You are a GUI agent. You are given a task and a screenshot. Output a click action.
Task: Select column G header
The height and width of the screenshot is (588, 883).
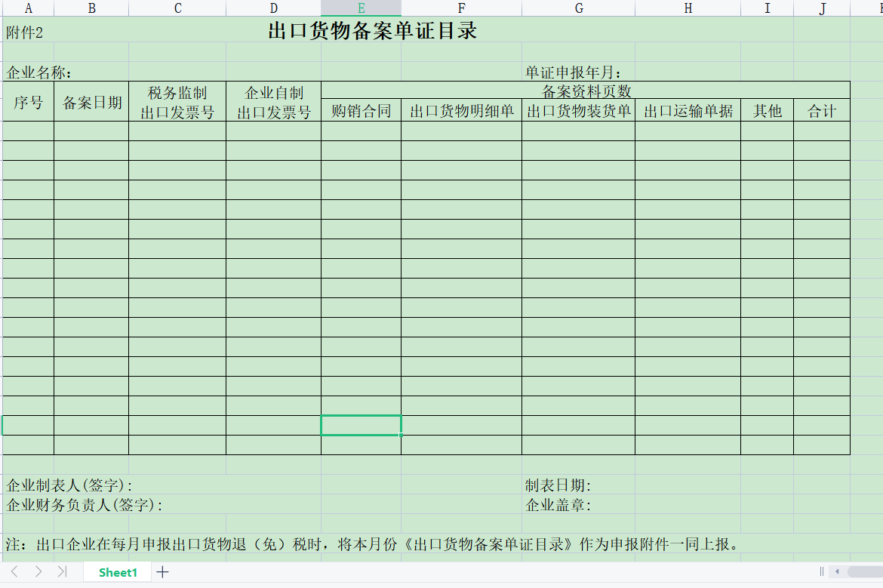[578, 8]
